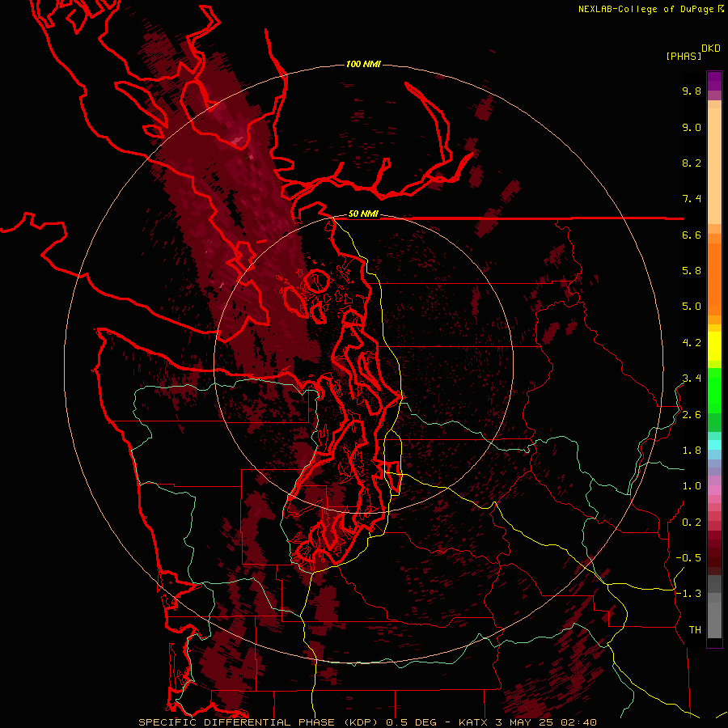Viewport: 728px width, 728px height.
Task: Select the 6.6 scale label
Action: point(692,235)
